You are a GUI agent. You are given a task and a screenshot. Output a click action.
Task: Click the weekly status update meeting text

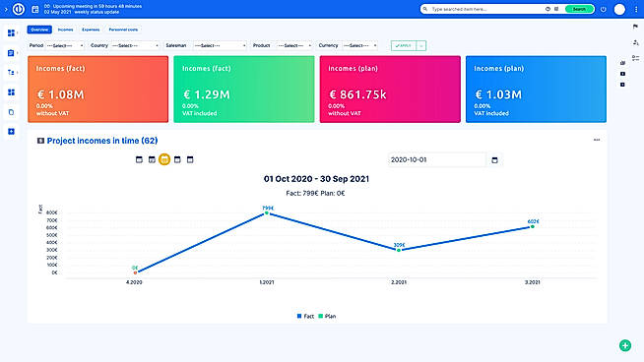97,12
